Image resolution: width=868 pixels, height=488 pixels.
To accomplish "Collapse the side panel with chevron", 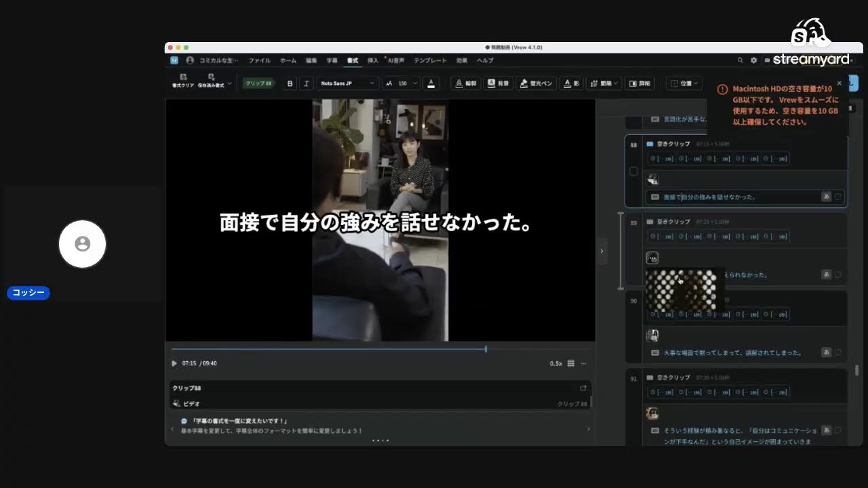I will coord(601,251).
